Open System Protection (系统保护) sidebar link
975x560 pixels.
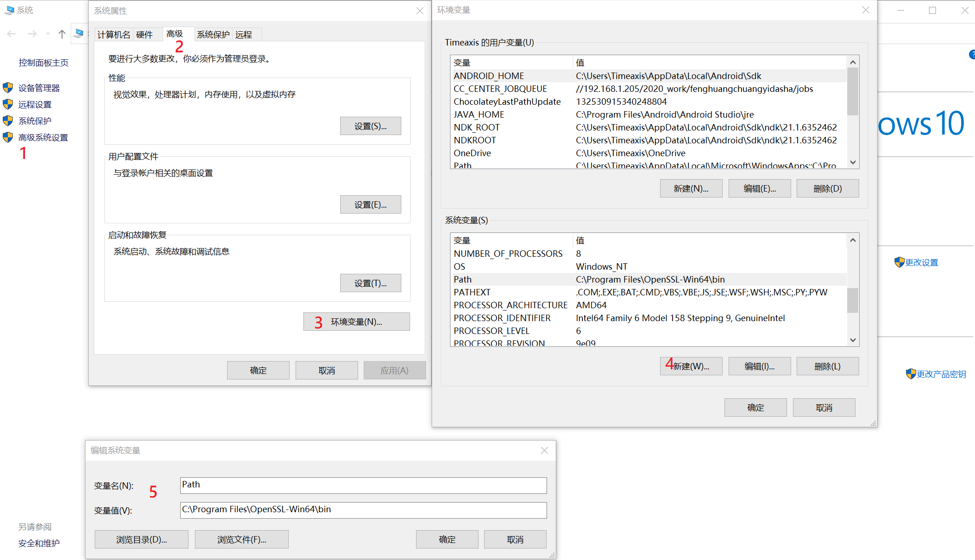point(35,121)
